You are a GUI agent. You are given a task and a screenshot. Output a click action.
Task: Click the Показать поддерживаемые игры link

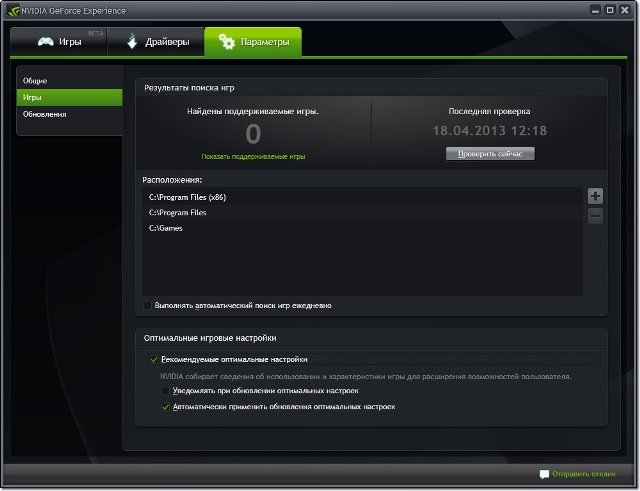tap(253, 156)
